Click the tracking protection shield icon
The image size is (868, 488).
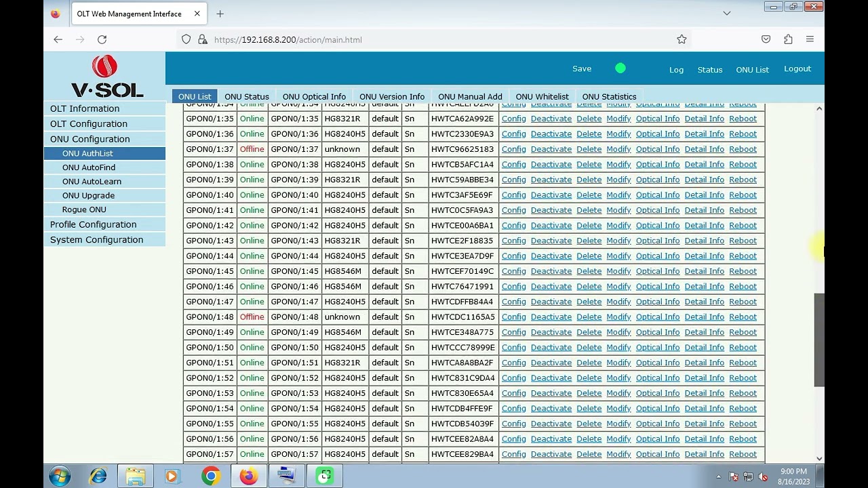click(186, 39)
